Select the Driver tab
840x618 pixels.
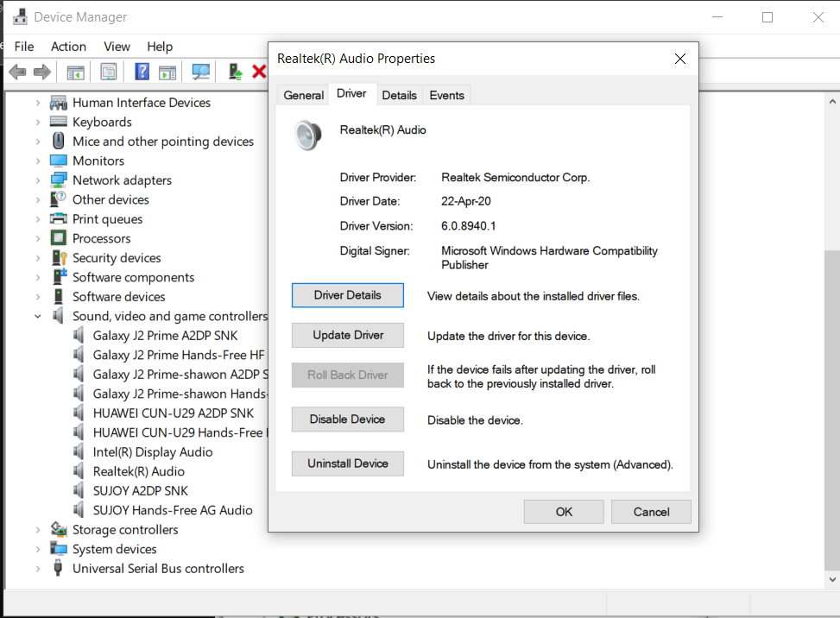tap(351, 94)
